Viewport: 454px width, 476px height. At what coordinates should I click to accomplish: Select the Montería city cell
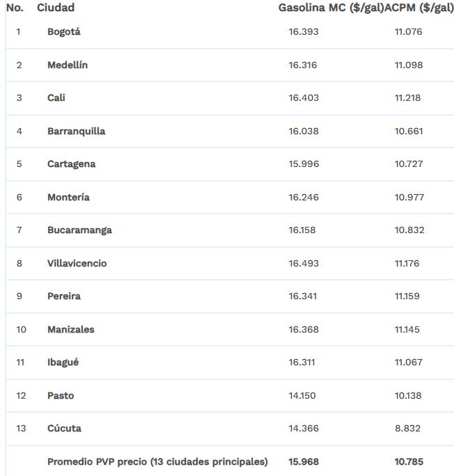click(68, 197)
